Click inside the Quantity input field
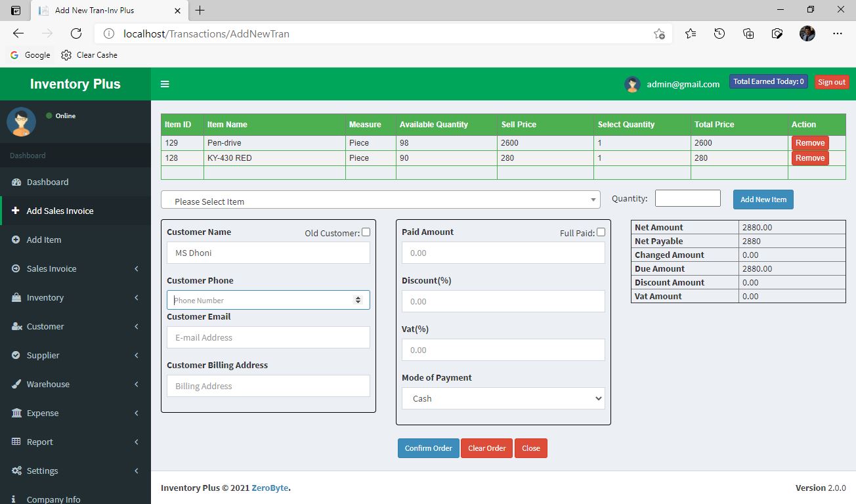856x504 pixels. coord(687,198)
